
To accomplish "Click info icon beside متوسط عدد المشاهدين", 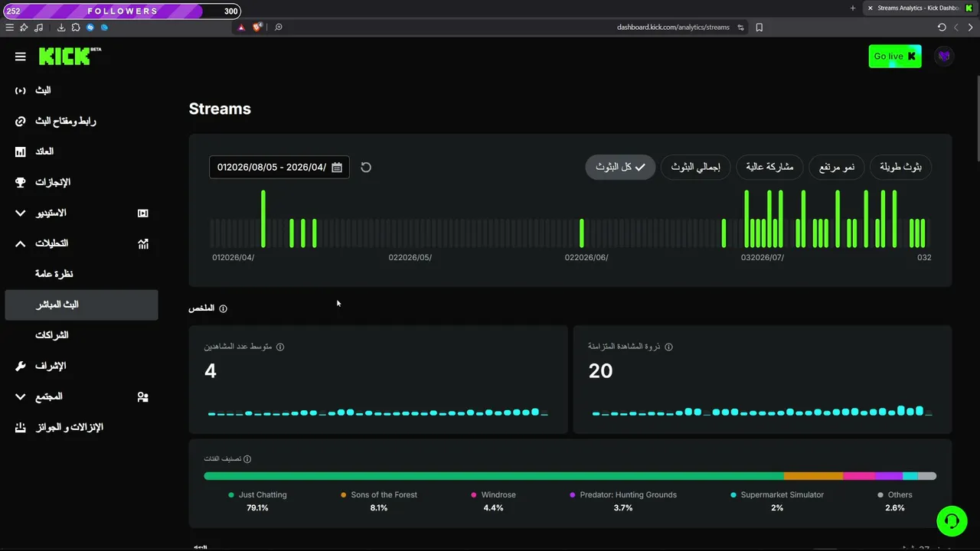I will (x=280, y=347).
